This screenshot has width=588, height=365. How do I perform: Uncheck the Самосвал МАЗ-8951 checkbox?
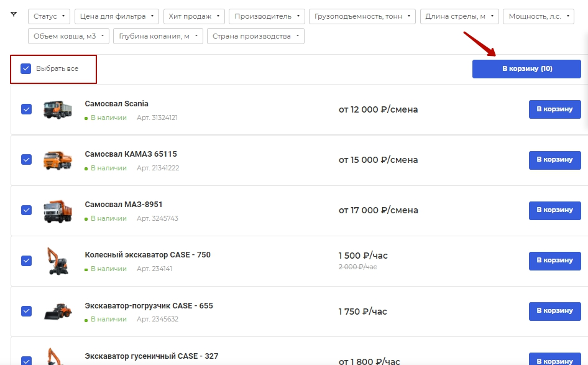click(x=26, y=210)
